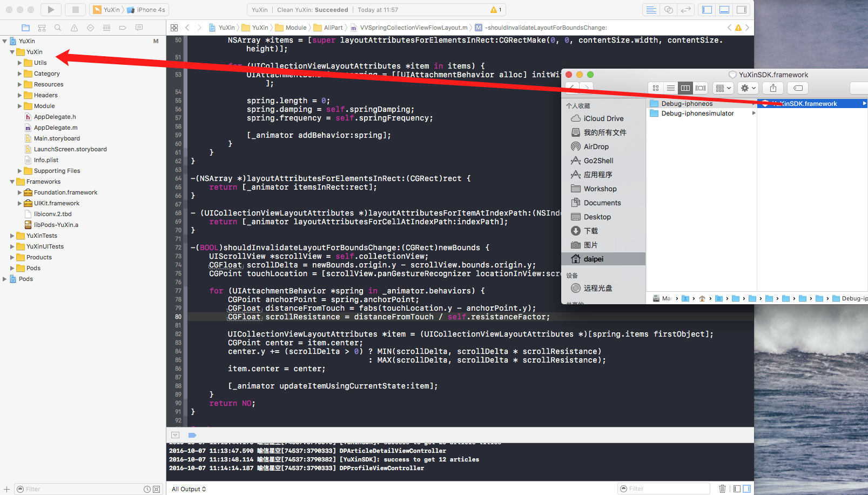Screen dimensions: 868x495
Task: Collapse the Frameworks group
Action: point(12,182)
